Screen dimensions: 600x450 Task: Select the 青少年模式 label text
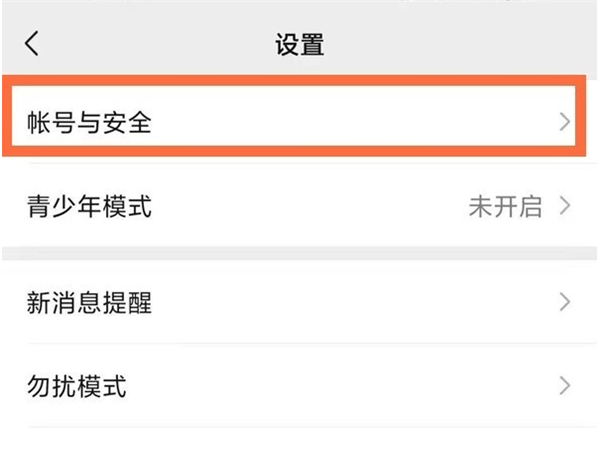pyautogui.click(x=89, y=208)
